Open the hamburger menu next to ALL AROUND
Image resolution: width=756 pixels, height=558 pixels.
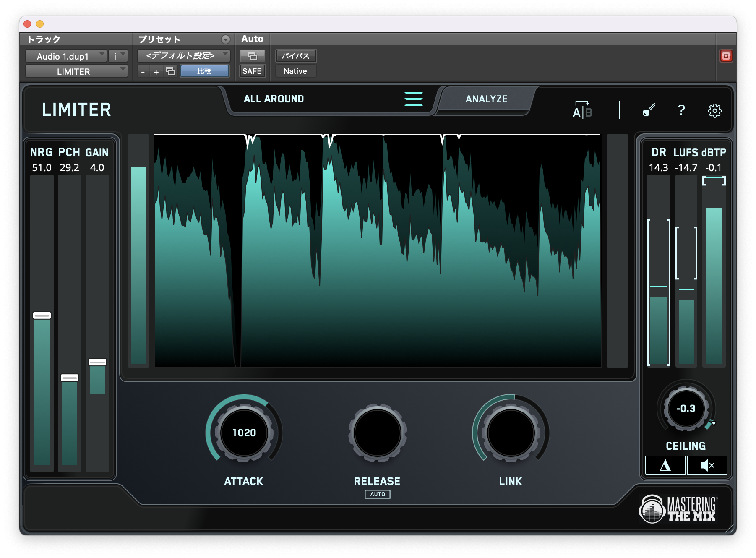point(414,99)
